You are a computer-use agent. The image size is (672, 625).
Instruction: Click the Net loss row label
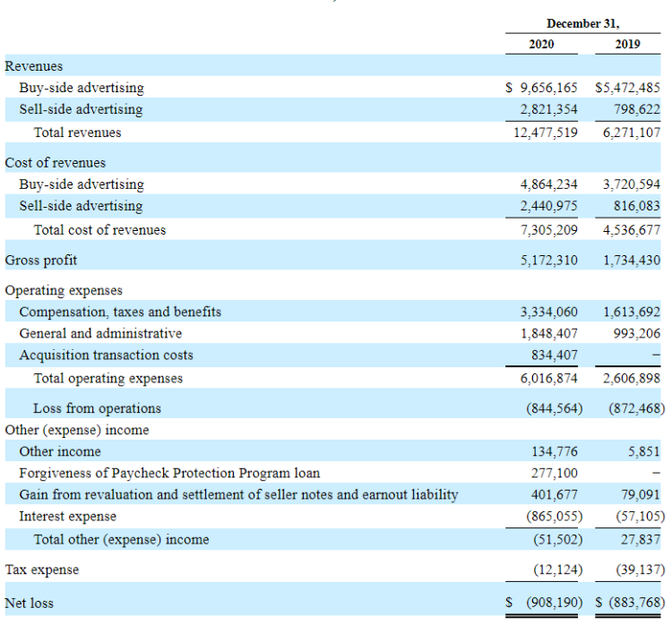30,603
